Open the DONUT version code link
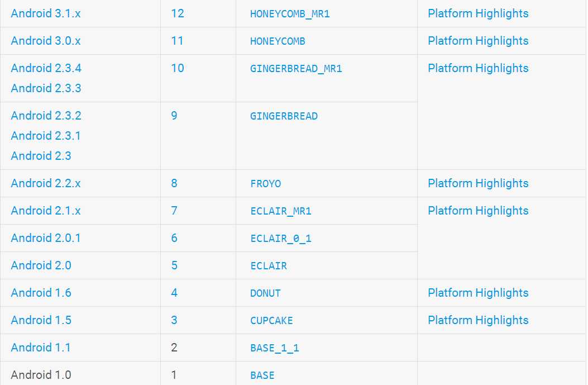 click(x=265, y=293)
